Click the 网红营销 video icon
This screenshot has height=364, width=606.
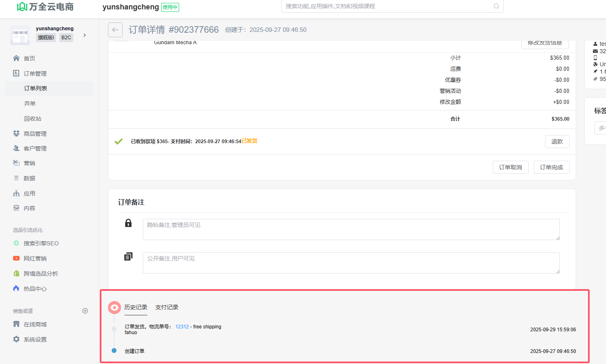click(x=16, y=258)
